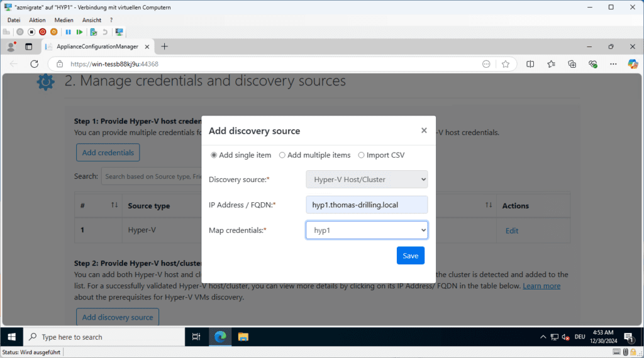Click the address bar more-options ellipsis icon
Viewport: 644px width, 358px height.
click(486, 64)
